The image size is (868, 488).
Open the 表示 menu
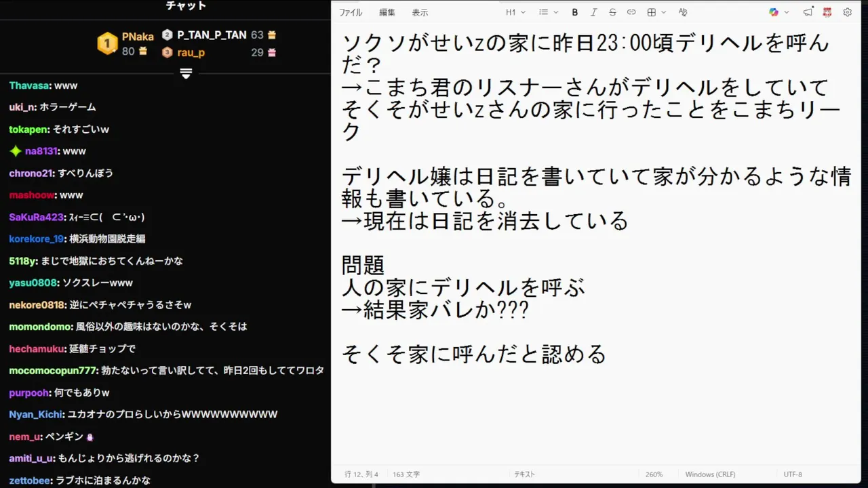420,12
